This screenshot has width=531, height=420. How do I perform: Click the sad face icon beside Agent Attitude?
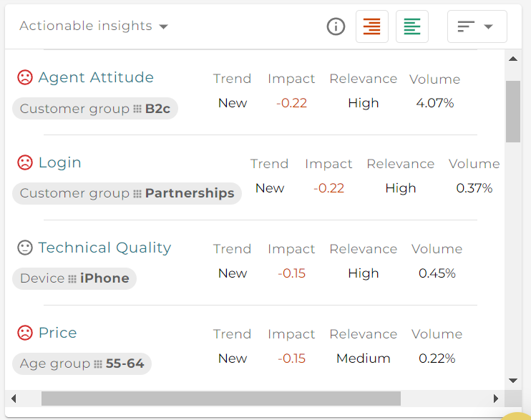[25, 77]
